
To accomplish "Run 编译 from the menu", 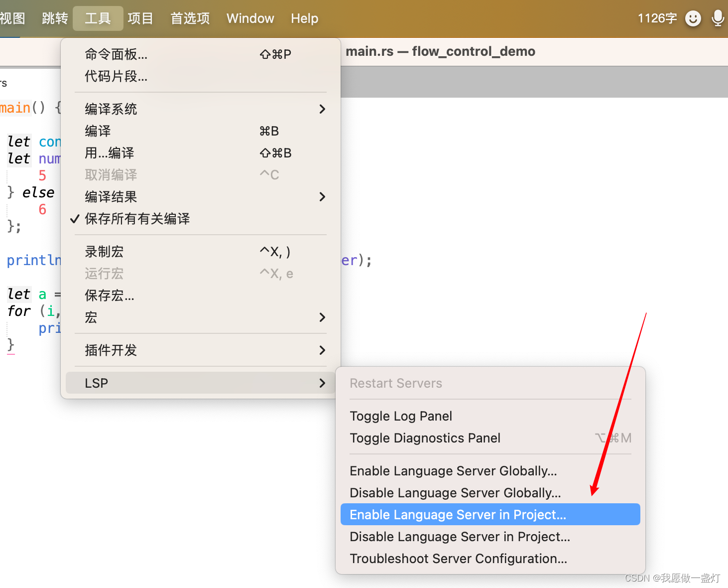I will 98,131.
